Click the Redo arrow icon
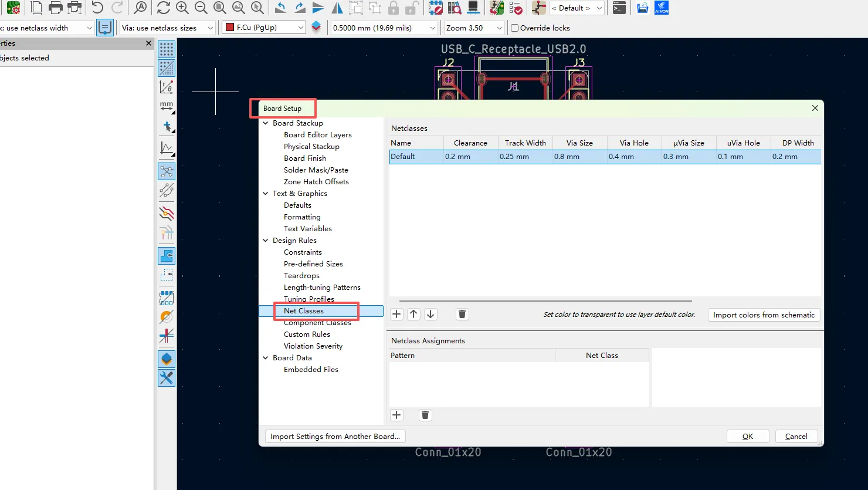This screenshot has height=490, width=868. 117,8
